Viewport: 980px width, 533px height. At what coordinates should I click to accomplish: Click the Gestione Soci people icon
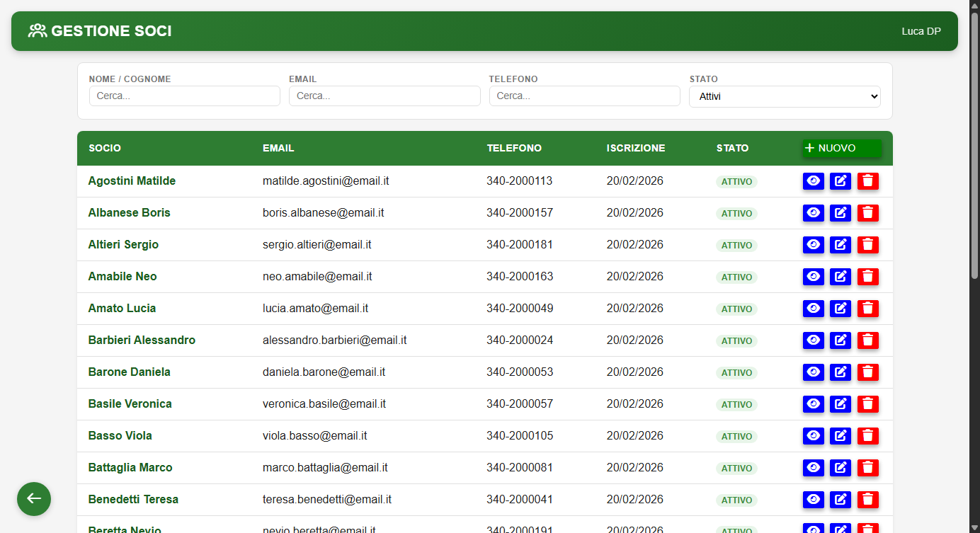coord(38,30)
